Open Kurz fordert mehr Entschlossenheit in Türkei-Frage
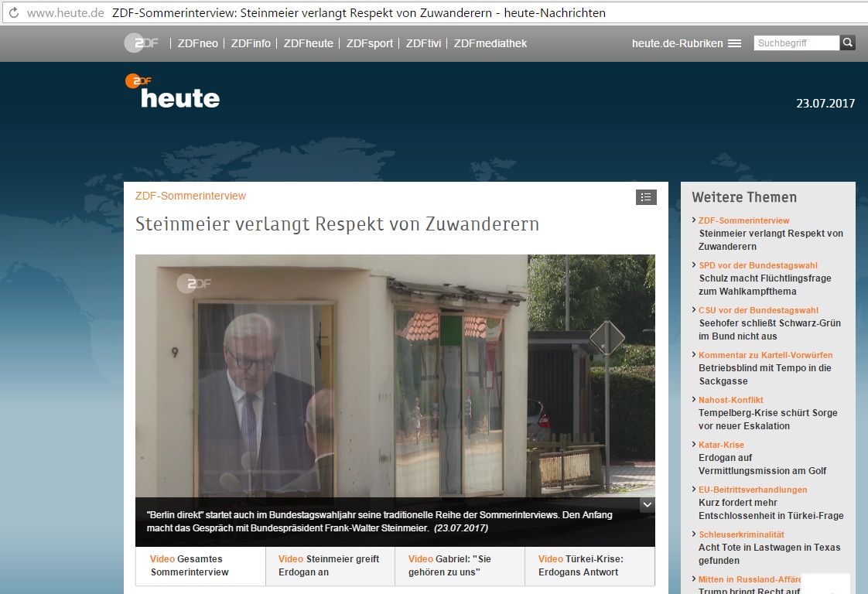The image size is (868, 594). 771,509
